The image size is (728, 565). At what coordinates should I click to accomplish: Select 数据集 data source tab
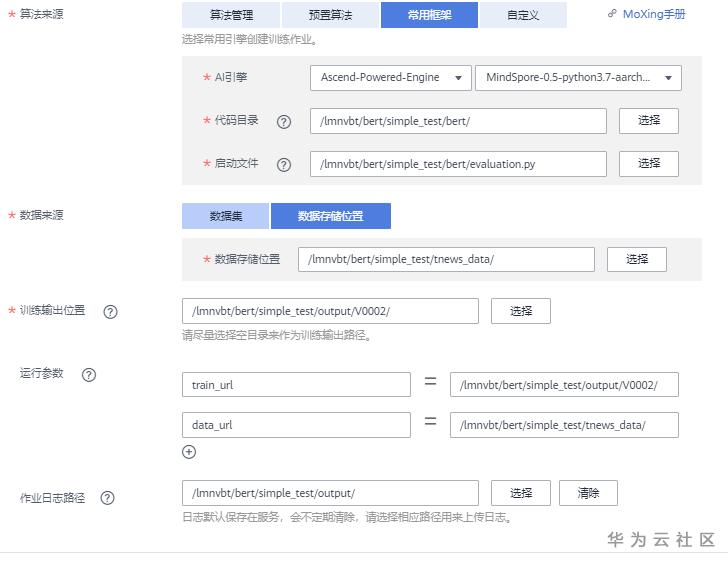click(x=226, y=216)
